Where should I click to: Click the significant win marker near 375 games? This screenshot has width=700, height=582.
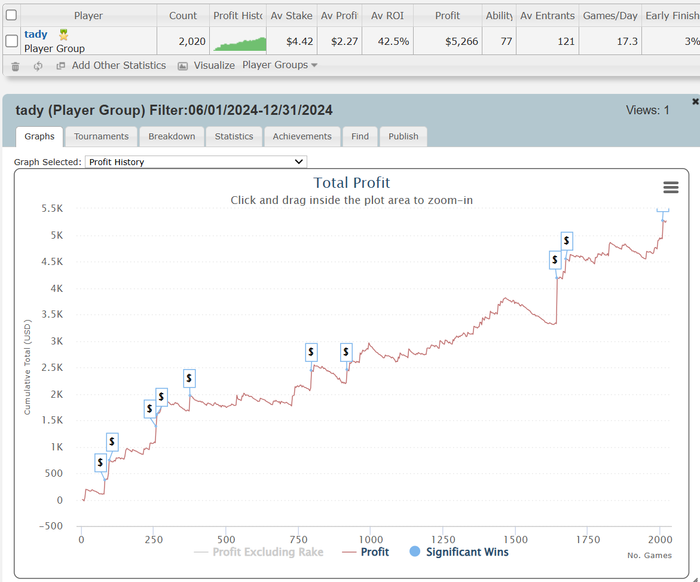189,378
